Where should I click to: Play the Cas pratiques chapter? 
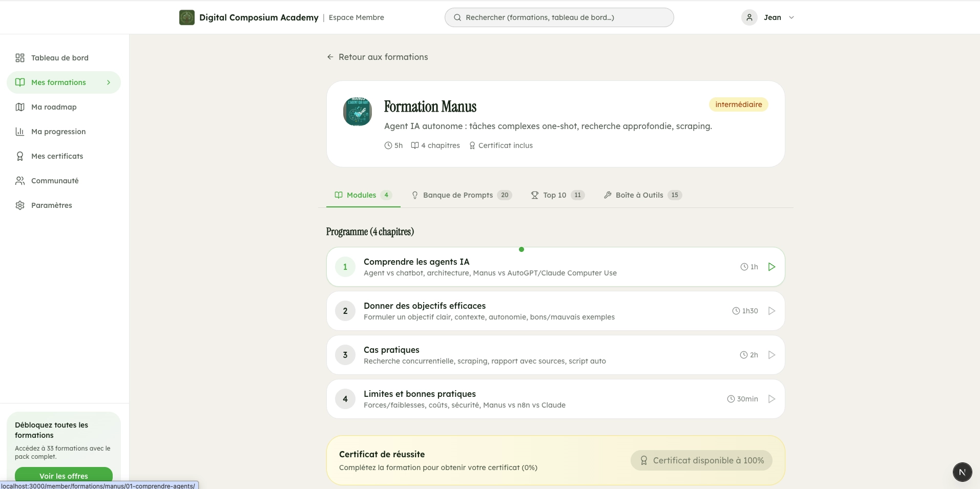772,354
